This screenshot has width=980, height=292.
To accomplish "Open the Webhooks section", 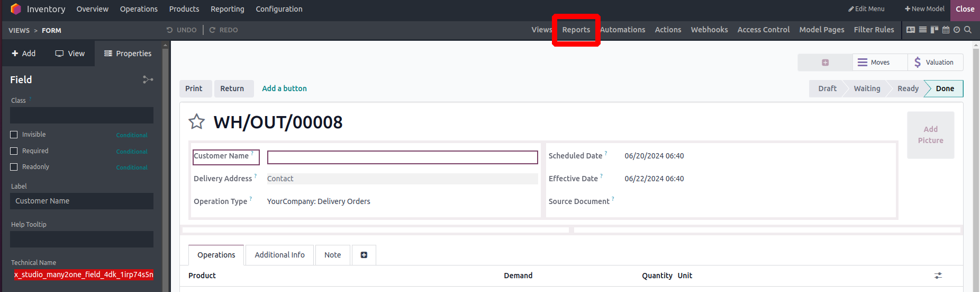I will click(709, 30).
